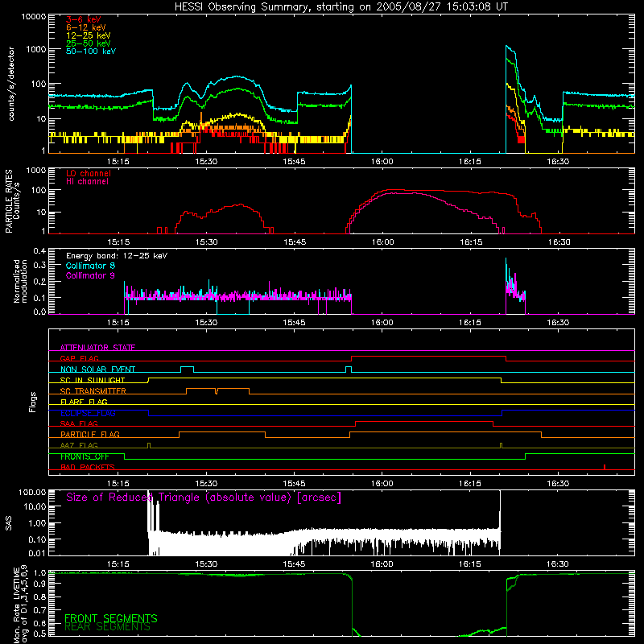Click the 16:30 tick under particle rates plot
This screenshot has height=644, width=644.
559,242
